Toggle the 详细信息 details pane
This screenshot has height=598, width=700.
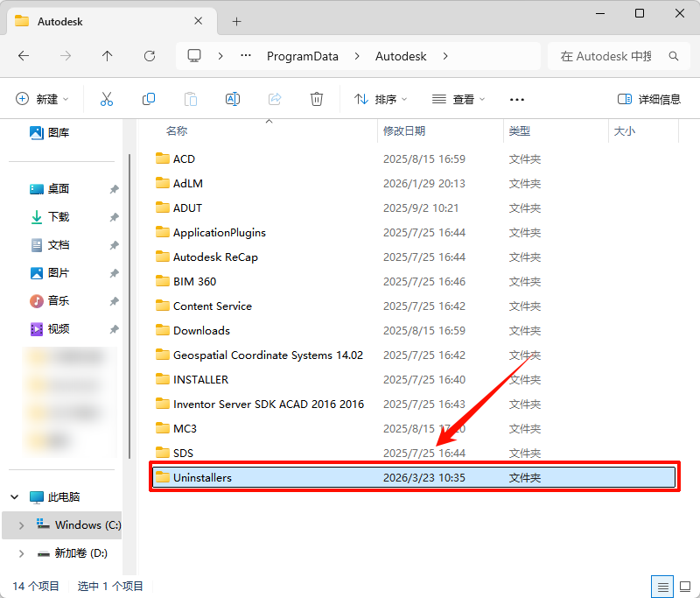click(x=648, y=99)
